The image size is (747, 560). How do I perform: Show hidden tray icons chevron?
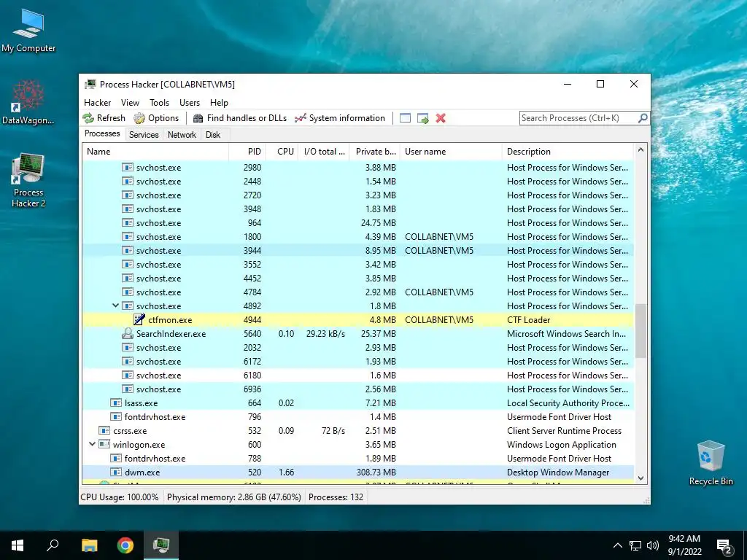pos(617,545)
